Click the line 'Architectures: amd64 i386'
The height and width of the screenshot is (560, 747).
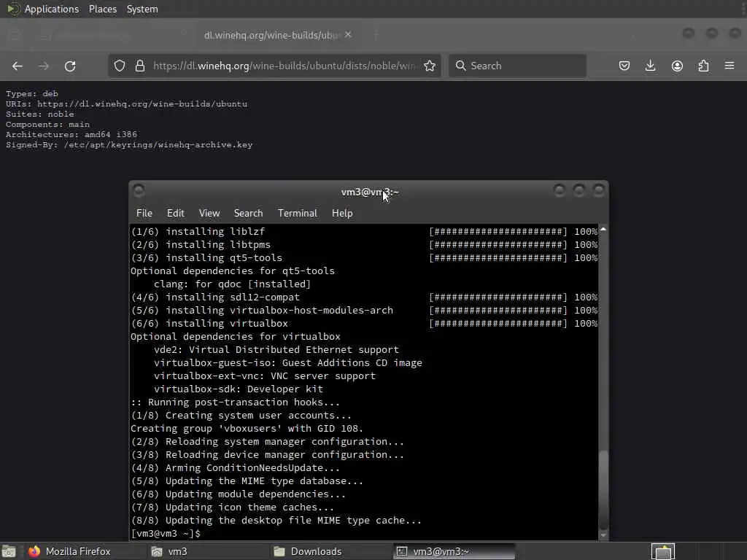click(x=71, y=134)
